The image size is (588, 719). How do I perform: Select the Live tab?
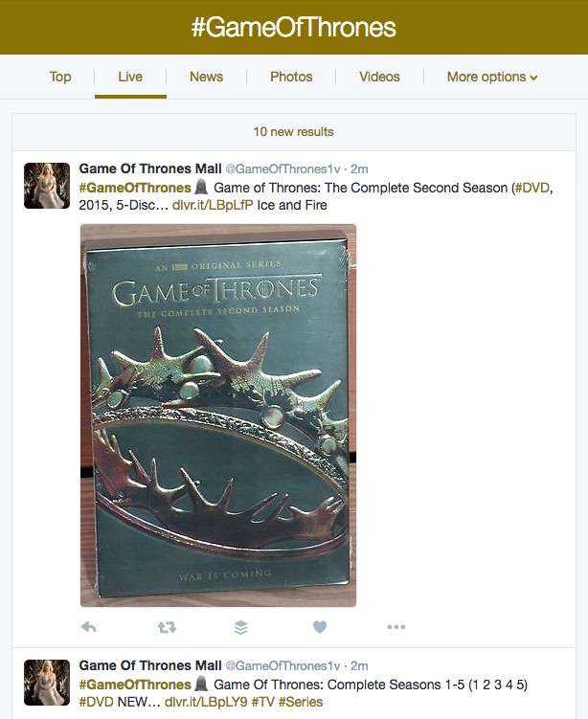(130, 77)
